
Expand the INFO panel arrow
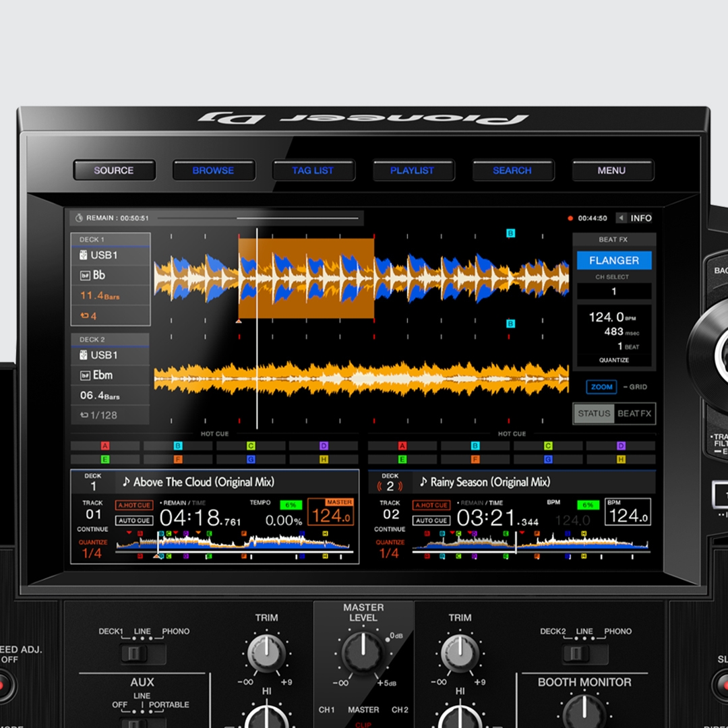click(621, 218)
